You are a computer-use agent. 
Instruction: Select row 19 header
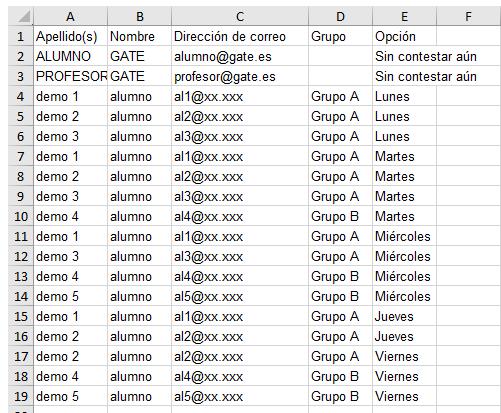[21, 396]
